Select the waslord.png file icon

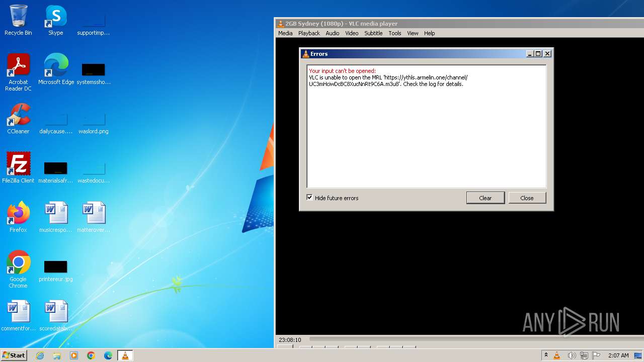94,124
